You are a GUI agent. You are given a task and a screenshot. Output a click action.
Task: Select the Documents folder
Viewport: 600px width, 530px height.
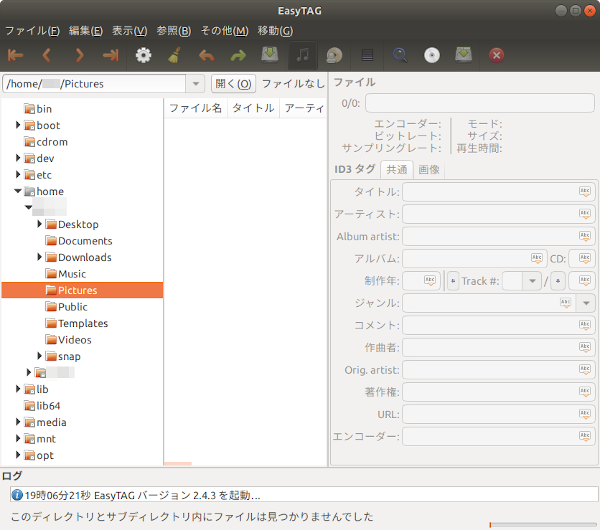(x=85, y=241)
